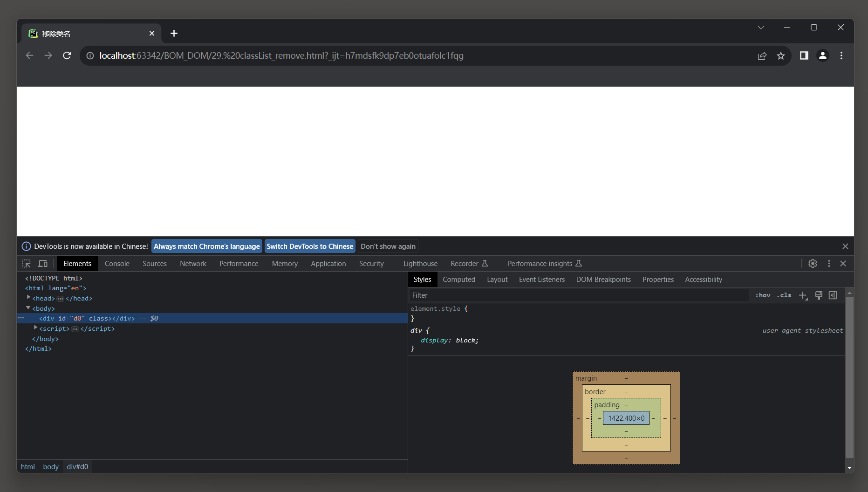The image size is (868, 492).
Task: Dismiss the DevTools language infobar
Action: click(x=845, y=246)
